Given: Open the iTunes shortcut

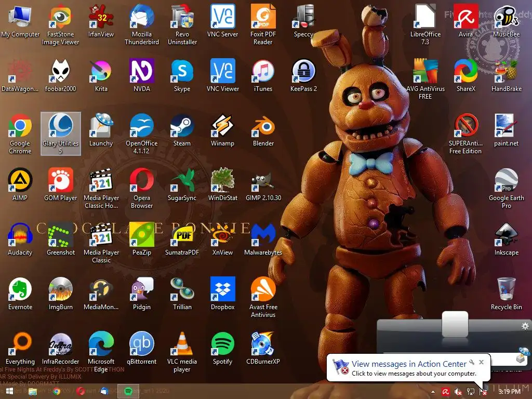Looking at the screenshot, I should (263, 76).
